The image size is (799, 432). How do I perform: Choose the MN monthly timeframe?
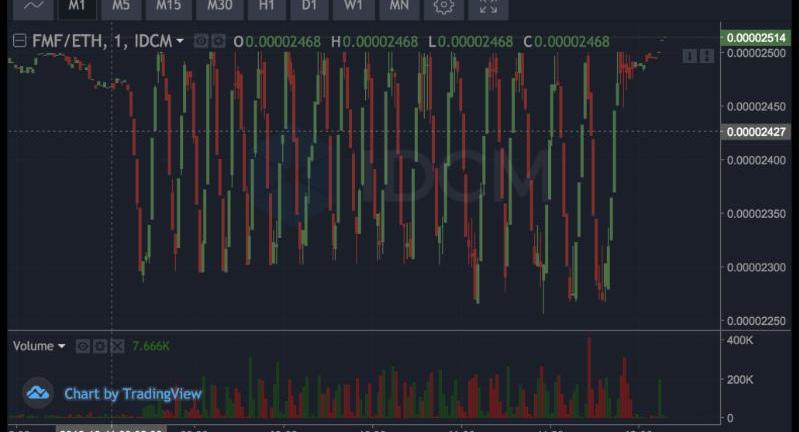[x=398, y=6]
